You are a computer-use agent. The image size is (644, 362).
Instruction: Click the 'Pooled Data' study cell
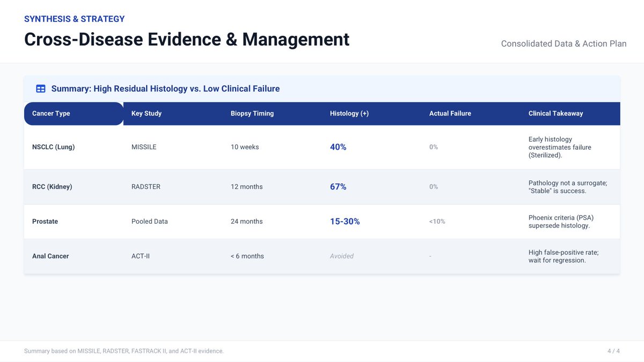tap(150, 221)
